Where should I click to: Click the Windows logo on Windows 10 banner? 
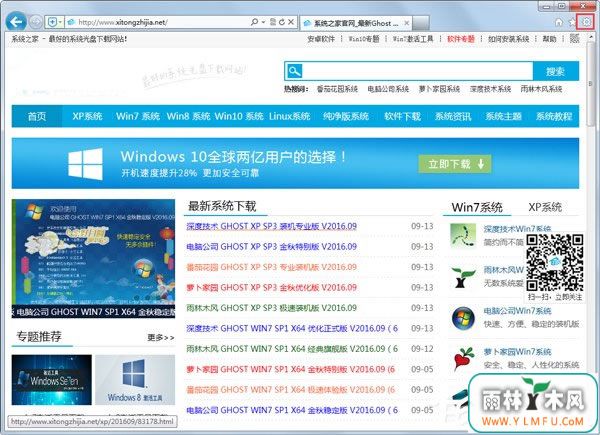(x=85, y=164)
